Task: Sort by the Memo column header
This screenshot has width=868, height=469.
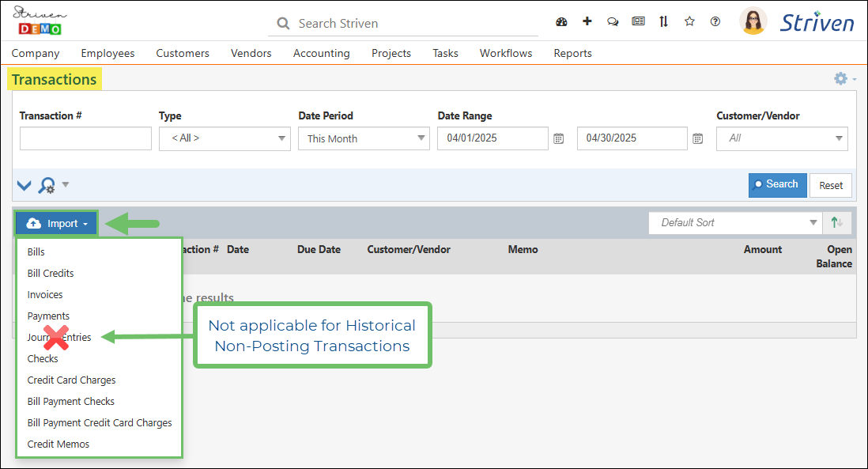Action: [x=523, y=250]
